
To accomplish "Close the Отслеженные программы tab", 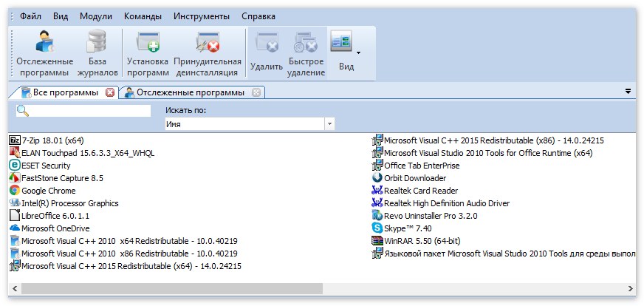I will point(256,92).
